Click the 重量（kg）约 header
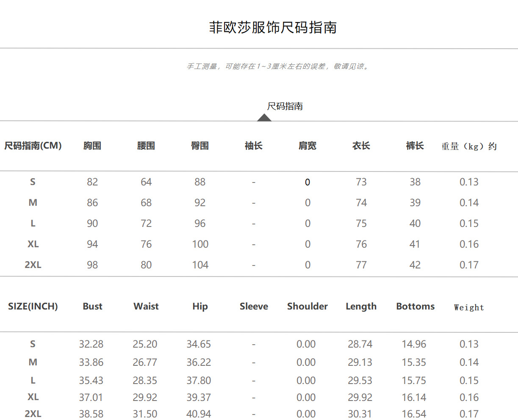The image size is (518, 420). (469, 146)
